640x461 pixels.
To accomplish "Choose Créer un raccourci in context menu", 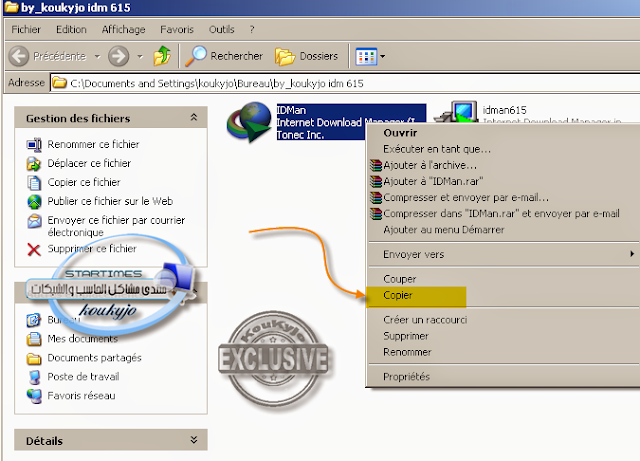I will click(x=504, y=320).
